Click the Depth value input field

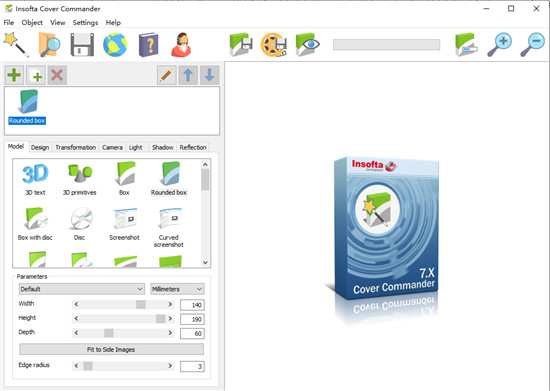(192, 333)
